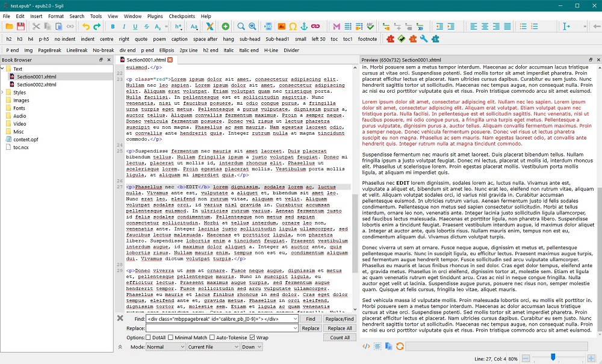Collapse the Text folder in Book Browser

pyautogui.click(x=2, y=69)
